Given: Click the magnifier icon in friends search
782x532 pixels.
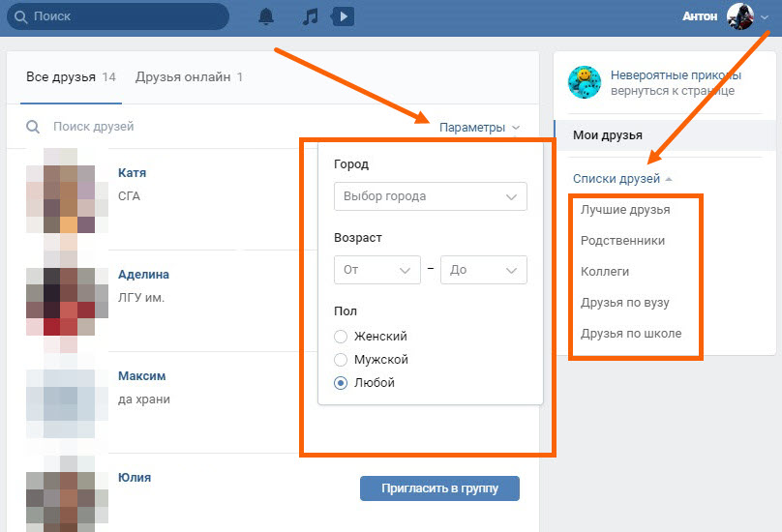Looking at the screenshot, I should (33, 127).
